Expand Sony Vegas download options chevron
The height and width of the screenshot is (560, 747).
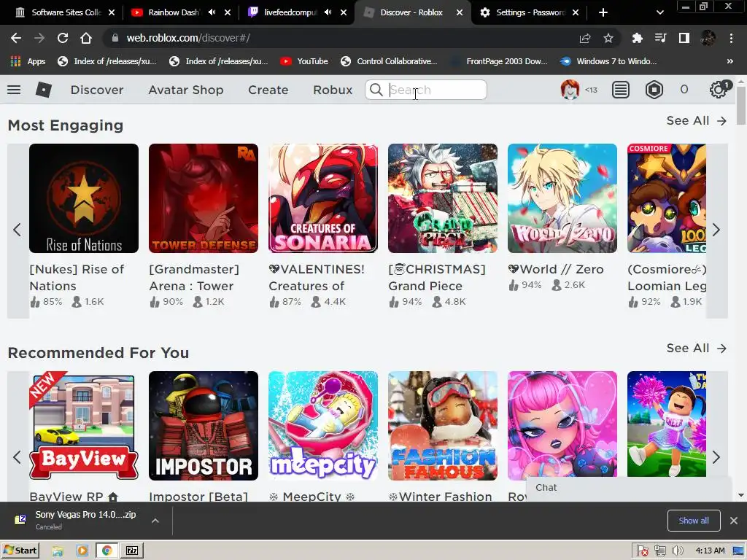click(x=155, y=521)
